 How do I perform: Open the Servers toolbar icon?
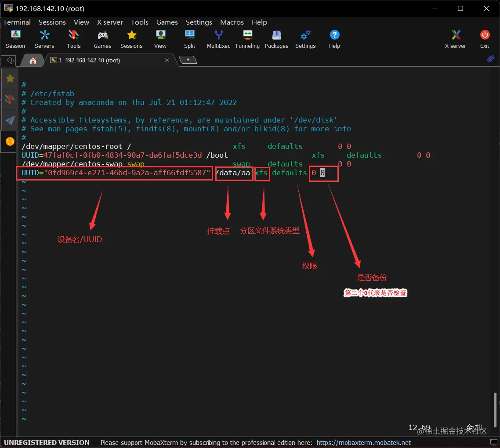44,39
